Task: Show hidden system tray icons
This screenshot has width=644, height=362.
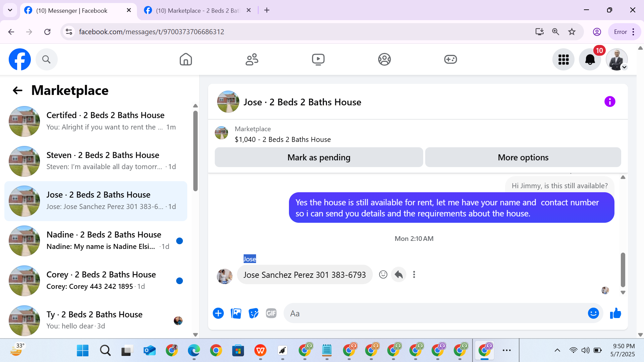Action: 557,350
